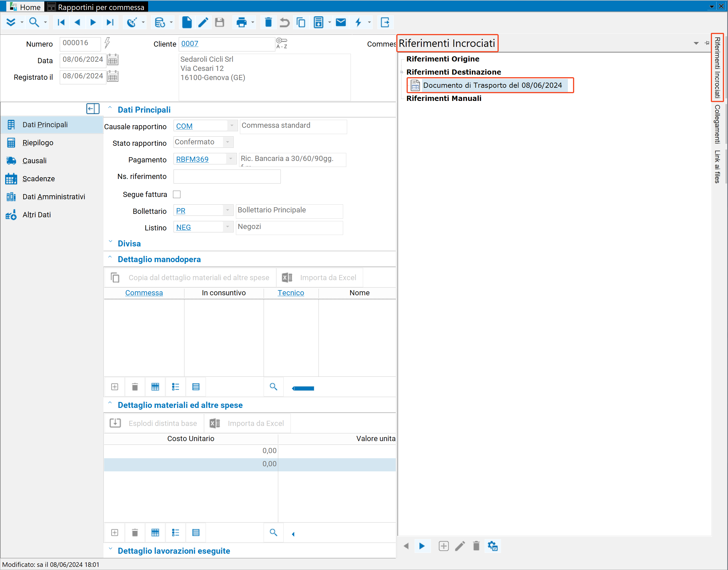728x570 pixels.
Task: Search inside the manodopera grid
Action: point(273,387)
